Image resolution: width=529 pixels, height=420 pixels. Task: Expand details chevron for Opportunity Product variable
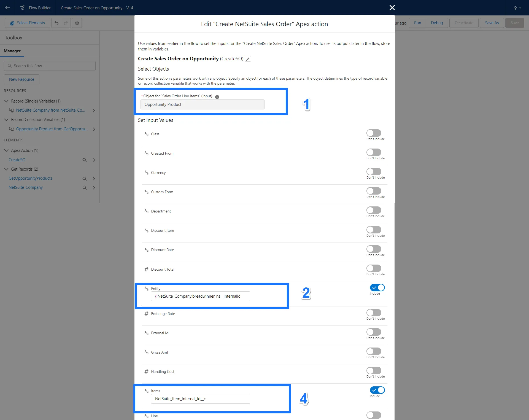pyautogui.click(x=94, y=129)
